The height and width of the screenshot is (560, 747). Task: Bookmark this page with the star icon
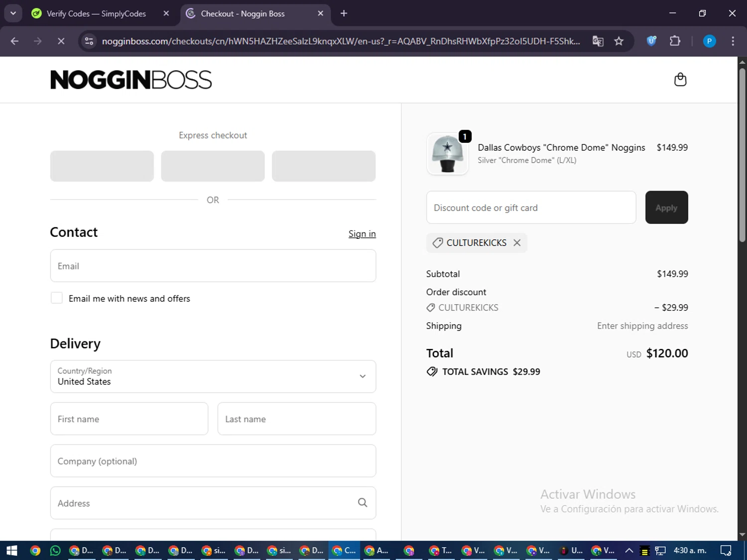pos(619,41)
